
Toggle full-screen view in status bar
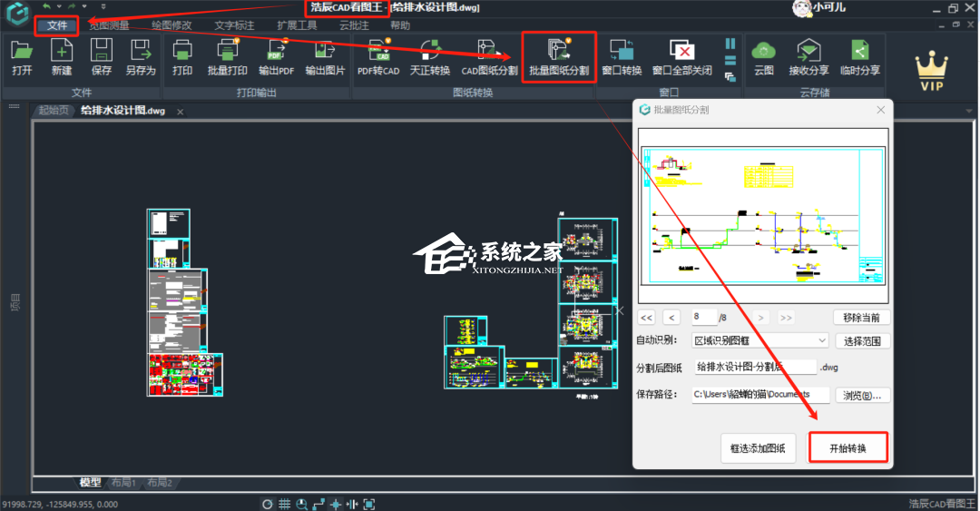pos(369,504)
